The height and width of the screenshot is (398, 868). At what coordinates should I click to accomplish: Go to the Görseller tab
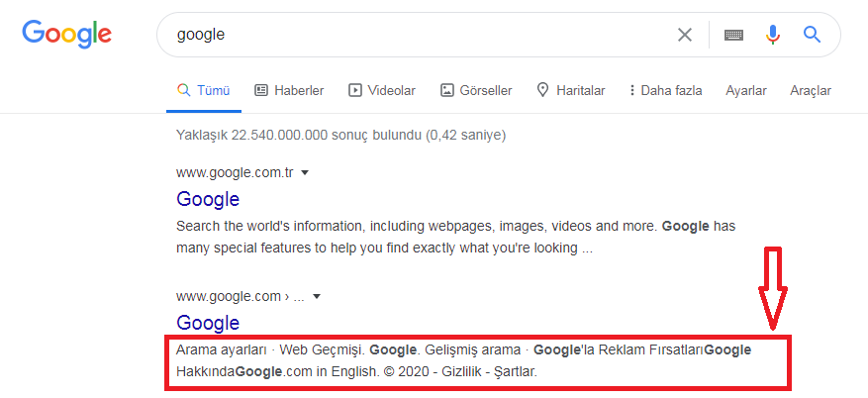[x=476, y=90]
